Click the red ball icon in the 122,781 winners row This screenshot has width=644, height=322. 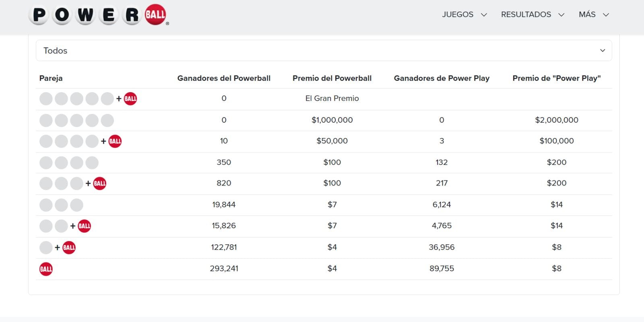click(x=69, y=247)
